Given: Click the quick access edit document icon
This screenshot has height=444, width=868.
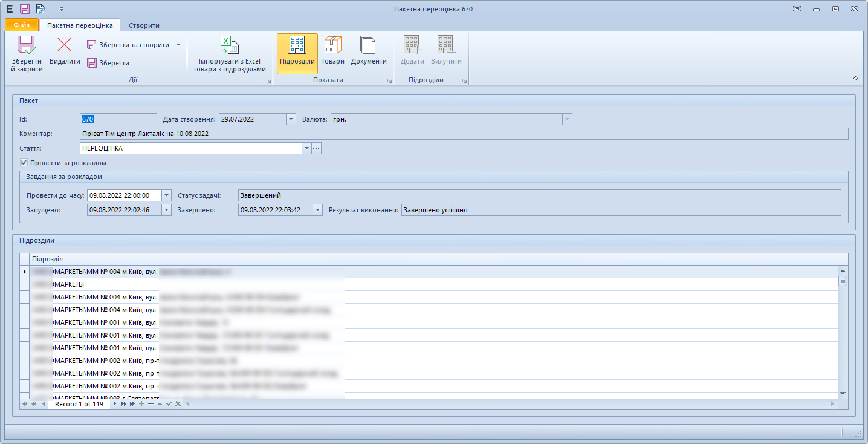Looking at the screenshot, I should click(x=40, y=9).
